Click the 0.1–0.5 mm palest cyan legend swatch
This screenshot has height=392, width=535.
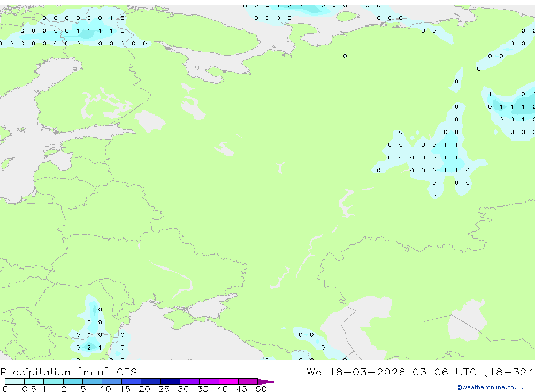14,381
